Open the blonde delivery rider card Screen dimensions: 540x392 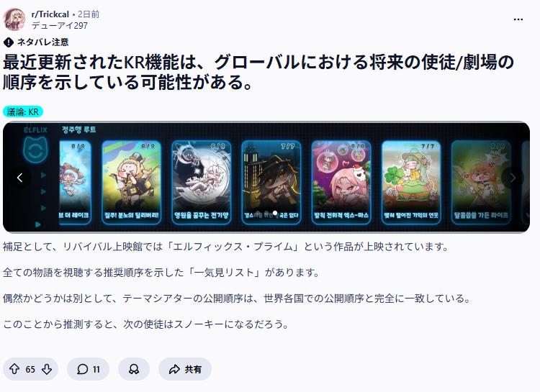click(132, 183)
